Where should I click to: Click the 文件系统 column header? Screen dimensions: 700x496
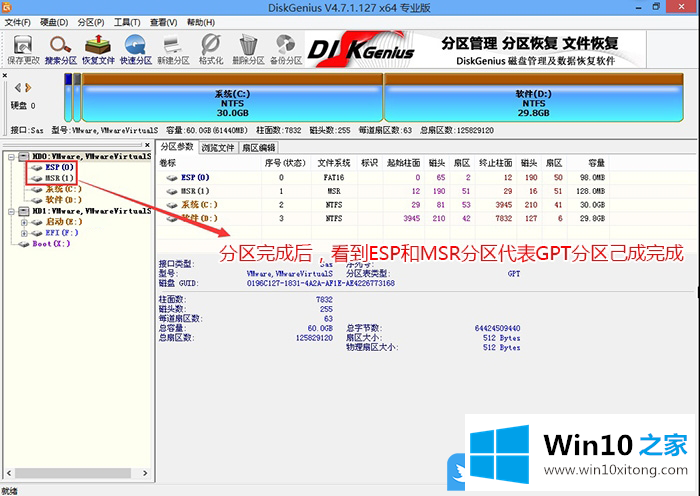coord(334,163)
